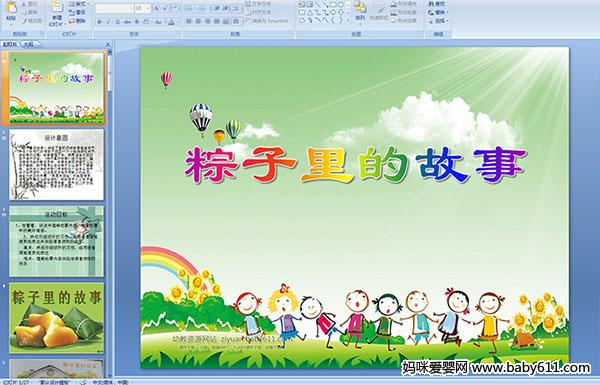Open the font color dropdown
The width and height of the screenshot is (600, 385).
point(172,22)
